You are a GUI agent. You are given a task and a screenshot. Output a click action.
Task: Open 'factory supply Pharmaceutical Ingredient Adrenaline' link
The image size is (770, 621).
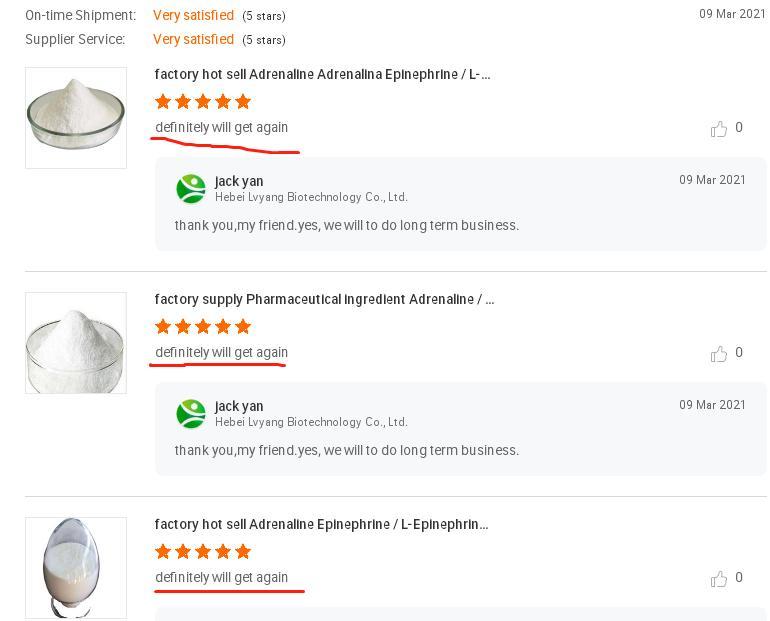(x=324, y=300)
